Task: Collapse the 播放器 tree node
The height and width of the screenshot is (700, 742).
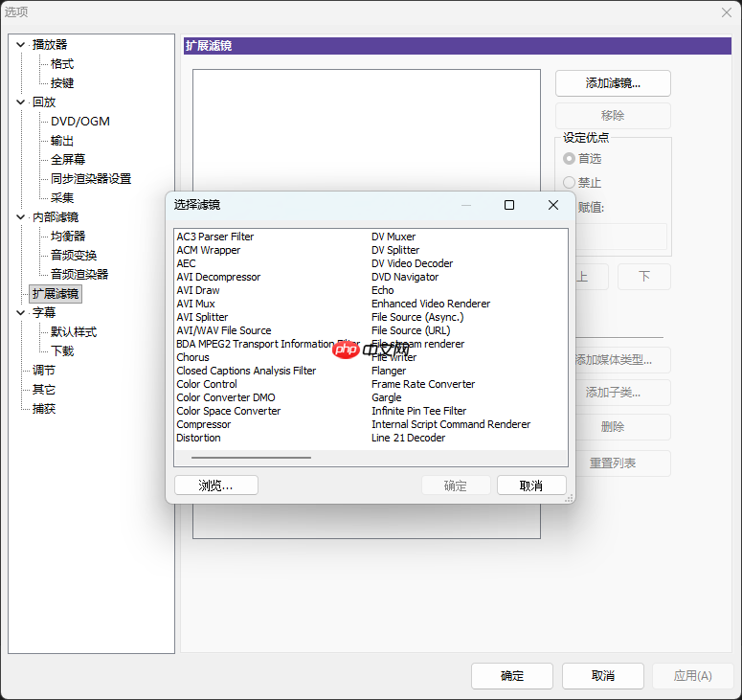Action: [20, 44]
